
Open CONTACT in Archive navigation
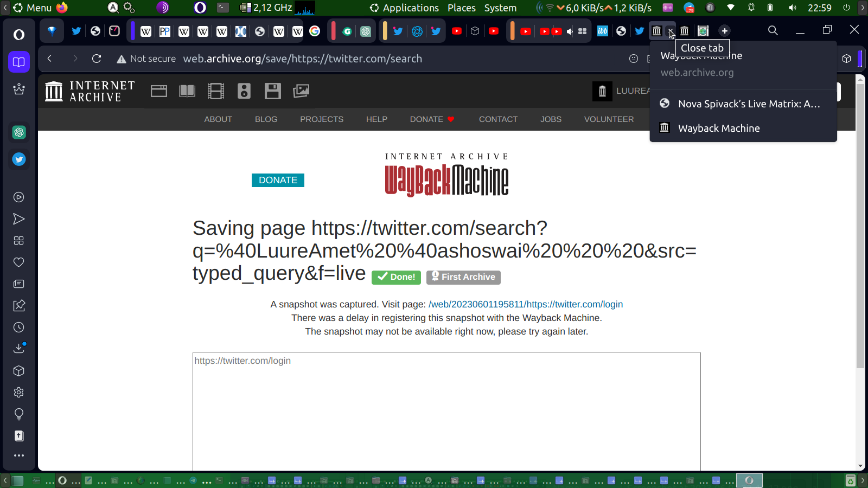click(498, 119)
